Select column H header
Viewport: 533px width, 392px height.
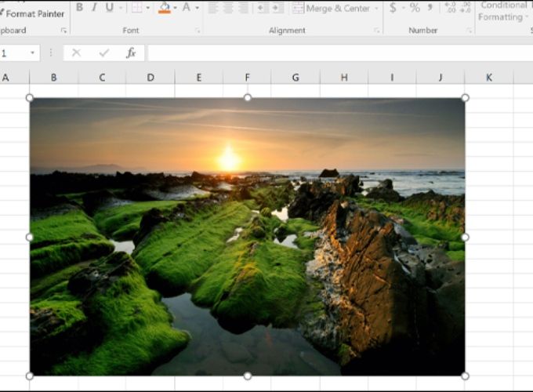coord(344,77)
